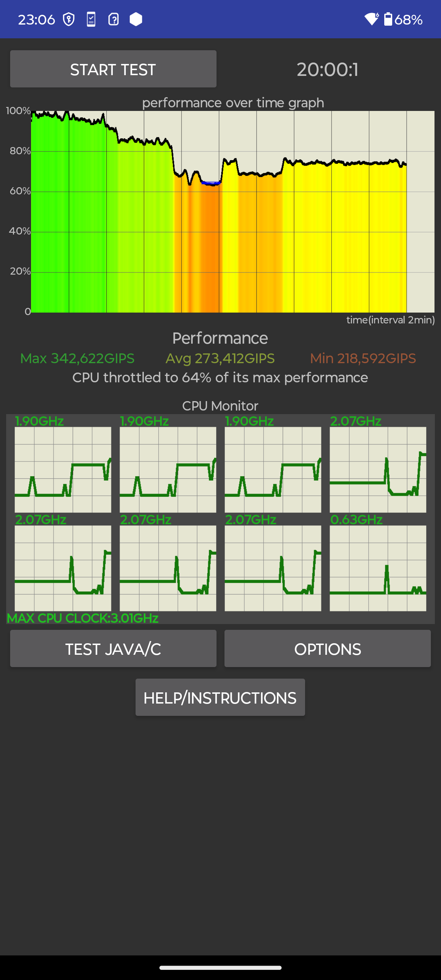441x980 pixels.
Task: Open HELP/INSTRUCTIONS
Action: click(220, 697)
